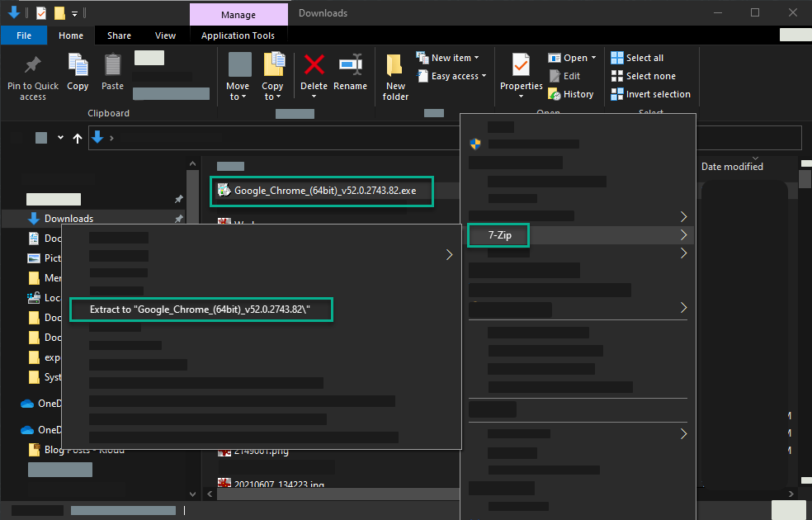Switch to the View ribbon tab
The width and height of the screenshot is (812, 520).
click(x=165, y=35)
